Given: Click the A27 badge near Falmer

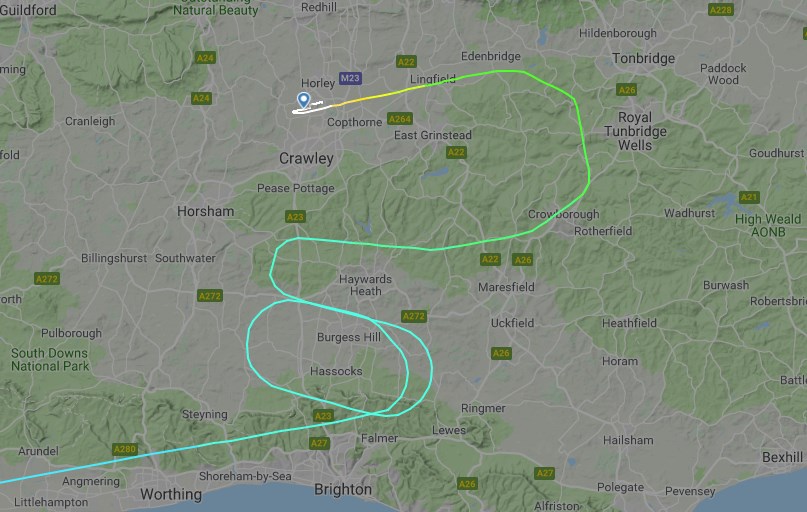Looking at the screenshot, I should coord(319,443).
